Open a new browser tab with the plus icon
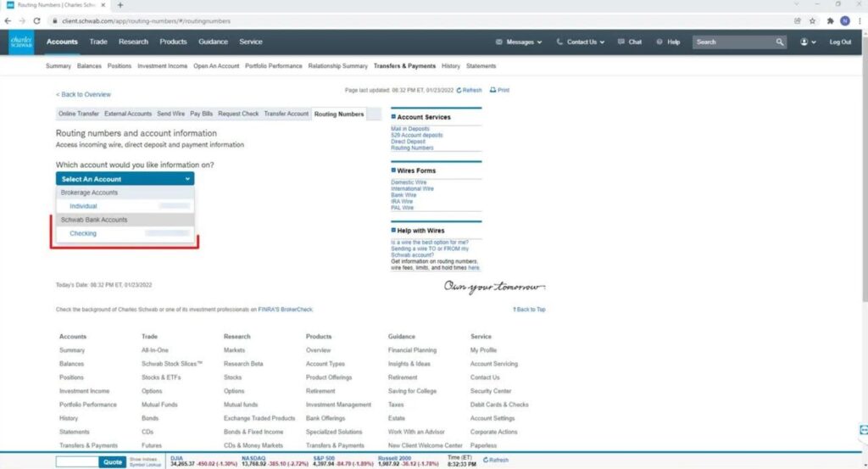The width and height of the screenshot is (868, 469). pos(120,5)
